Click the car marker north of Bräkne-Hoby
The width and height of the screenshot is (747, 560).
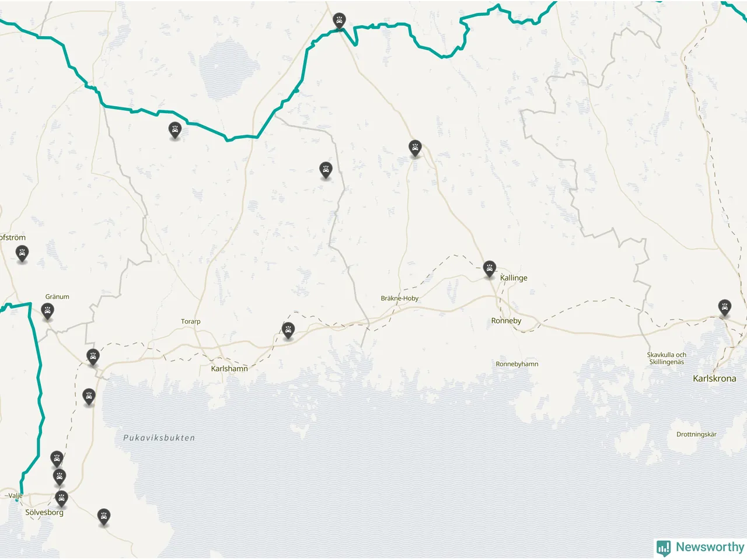coord(415,148)
